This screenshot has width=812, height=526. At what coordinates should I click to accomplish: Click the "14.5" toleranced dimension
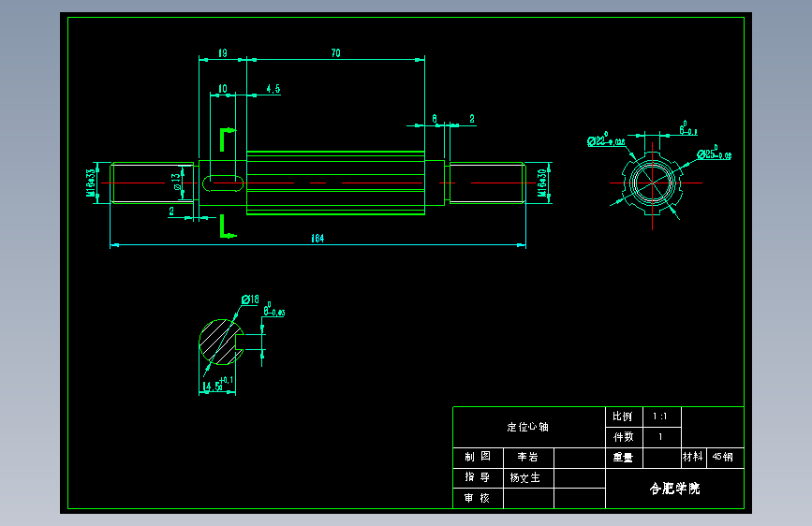tap(218, 385)
